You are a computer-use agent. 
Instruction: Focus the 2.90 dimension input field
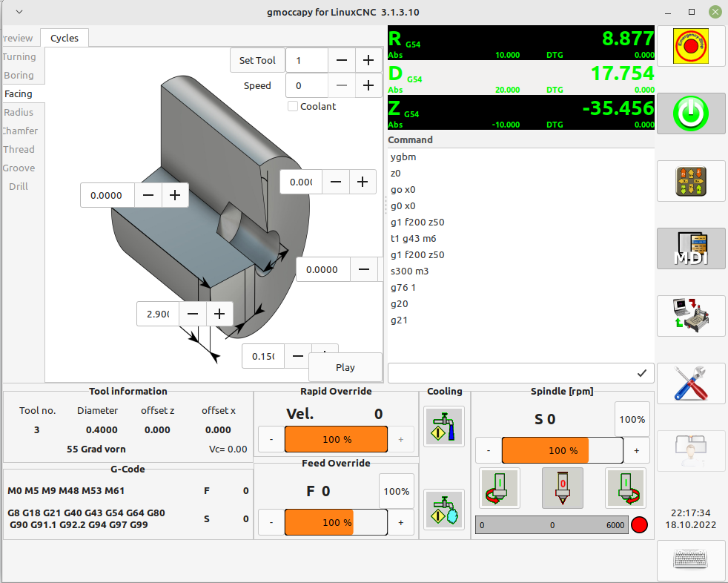pyautogui.click(x=158, y=314)
